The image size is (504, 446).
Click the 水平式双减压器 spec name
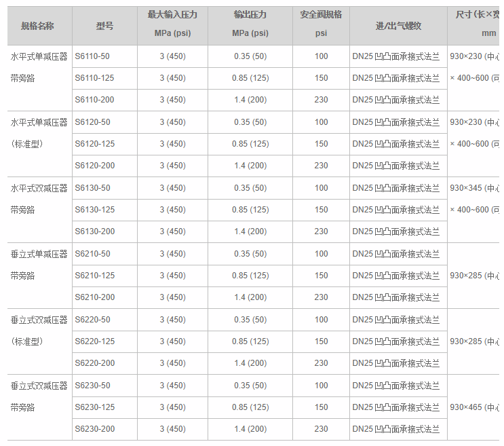(39, 188)
